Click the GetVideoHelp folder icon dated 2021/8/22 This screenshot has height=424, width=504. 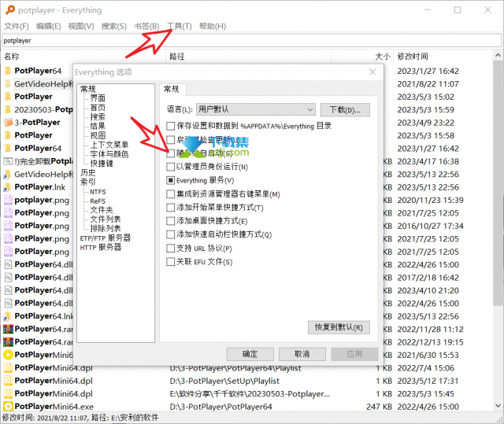(8, 83)
